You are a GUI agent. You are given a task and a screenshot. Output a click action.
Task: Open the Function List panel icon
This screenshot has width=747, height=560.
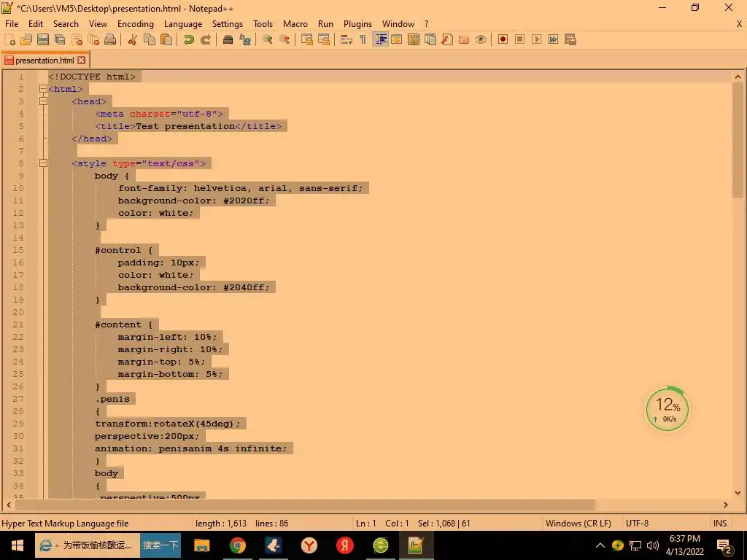coord(447,39)
